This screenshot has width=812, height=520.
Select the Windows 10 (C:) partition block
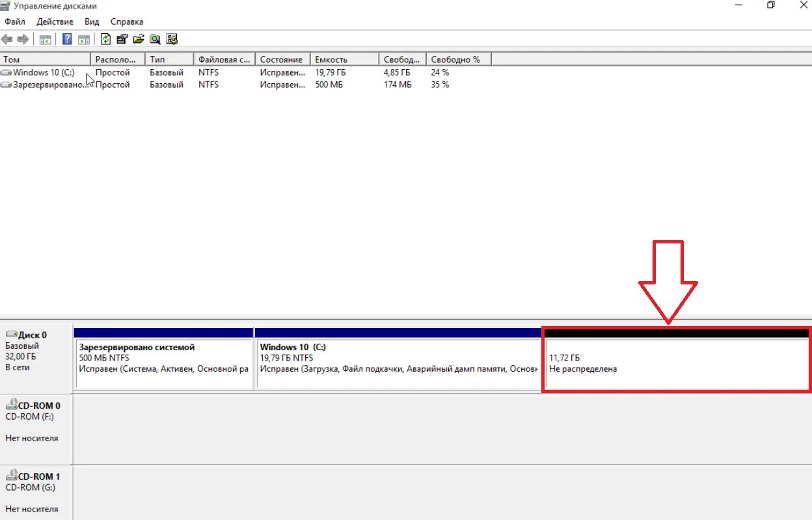[398, 359]
